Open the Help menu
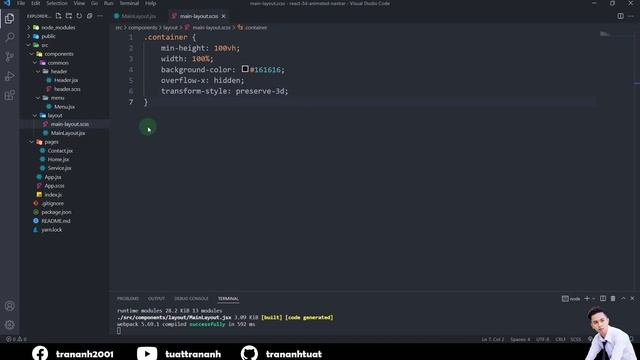Image resolution: width=640 pixels, height=360 pixels. 151,3
